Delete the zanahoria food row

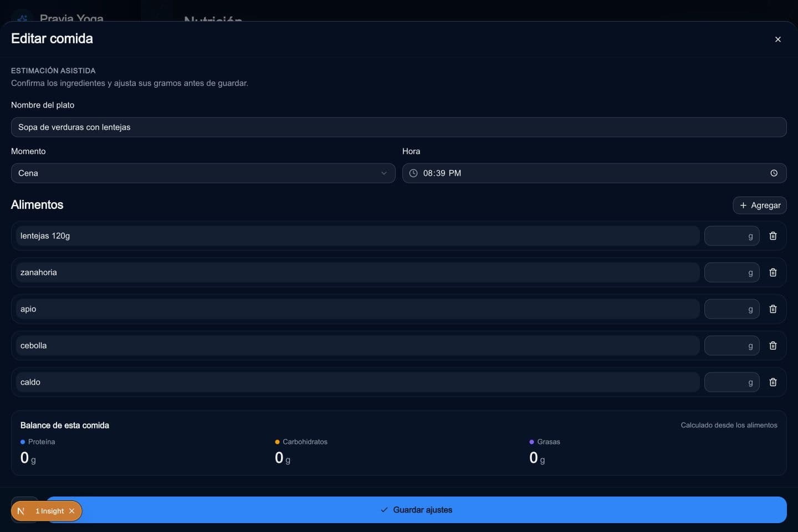coord(773,273)
